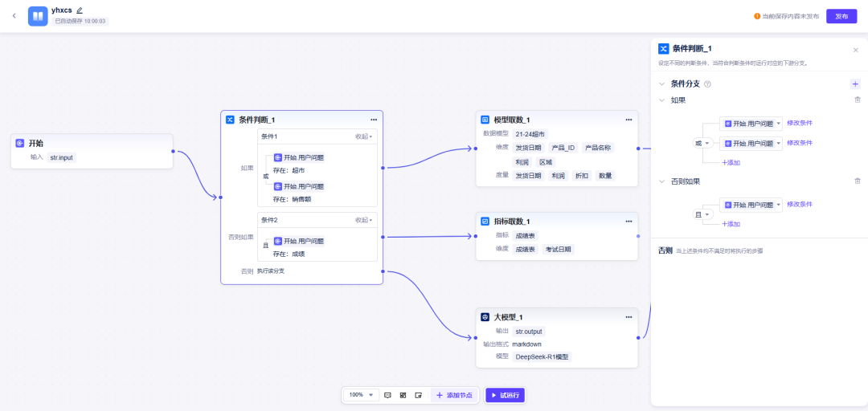
Task: Open first 开始.用户问题 dropdown under 如果
Action: pyautogui.click(x=751, y=124)
